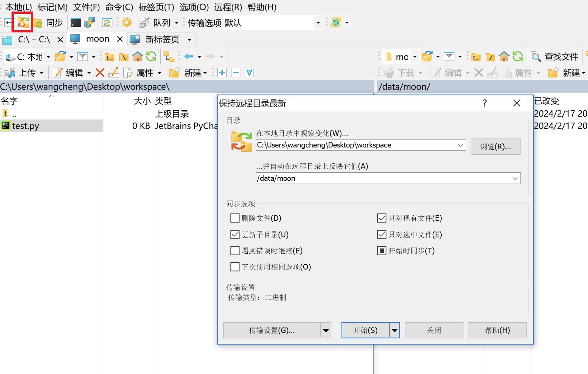
Task: Toggle 开始时同步(T) checkbox
Action: pos(382,251)
